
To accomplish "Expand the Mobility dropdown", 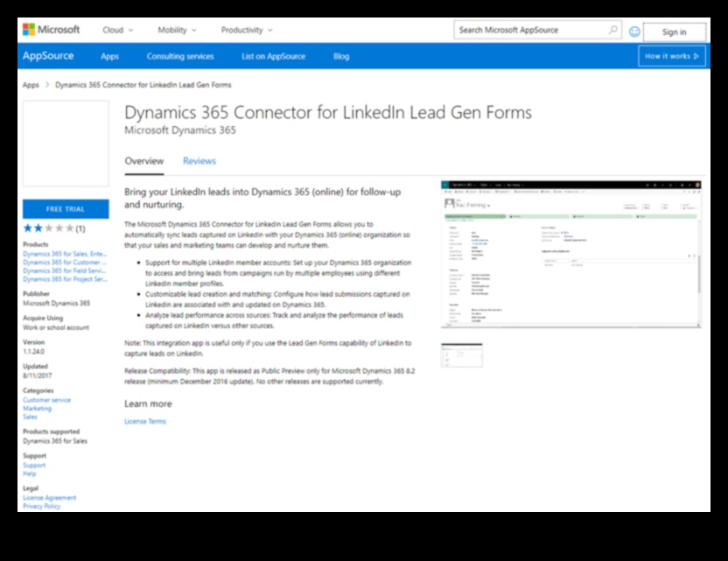I will click(176, 29).
